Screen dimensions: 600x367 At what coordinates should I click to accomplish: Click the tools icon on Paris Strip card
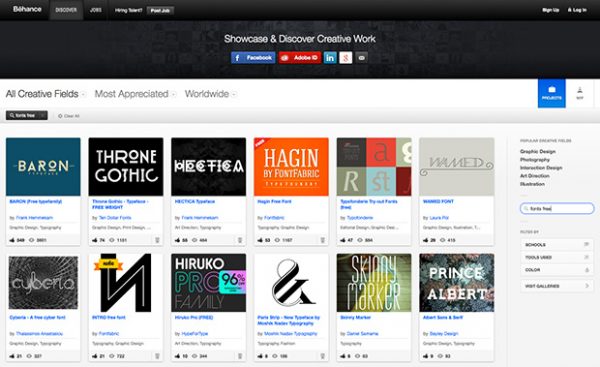323,356
